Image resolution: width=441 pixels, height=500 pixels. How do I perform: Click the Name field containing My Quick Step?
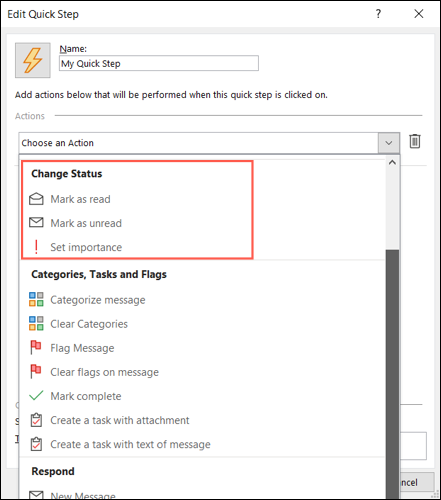pyautogui.click(x=159, y=63)
